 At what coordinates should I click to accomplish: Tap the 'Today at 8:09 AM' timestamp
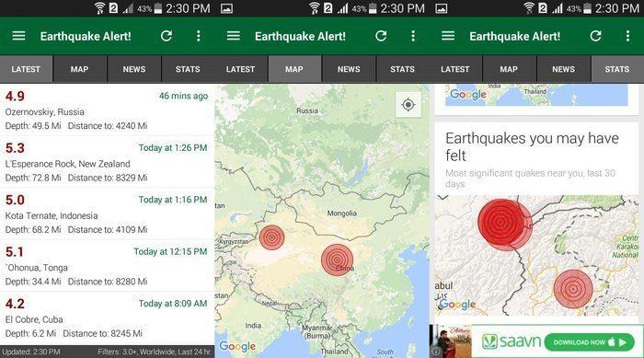tap(173, 304)
